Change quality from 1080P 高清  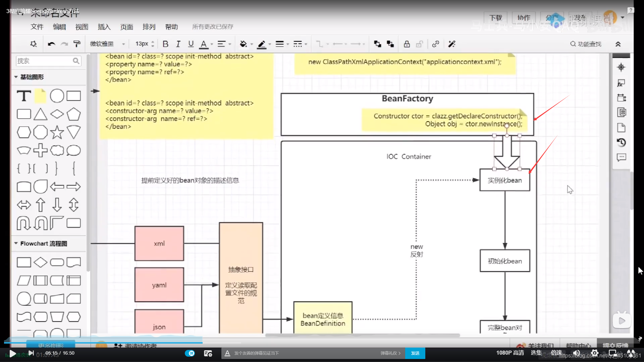pos(510,353)
